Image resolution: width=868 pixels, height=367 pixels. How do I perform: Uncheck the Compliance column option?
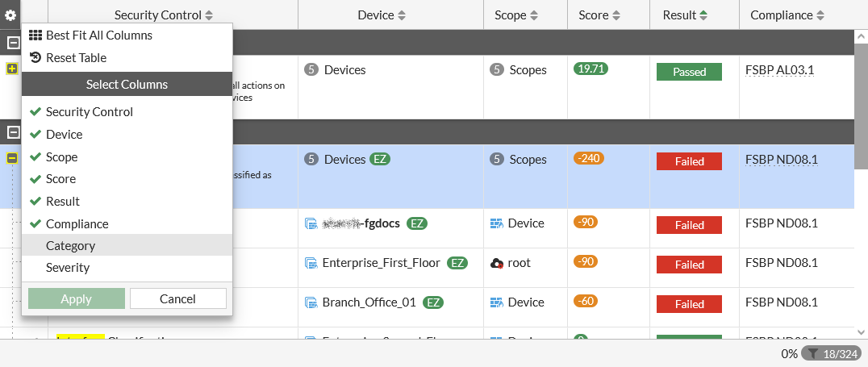77,224
